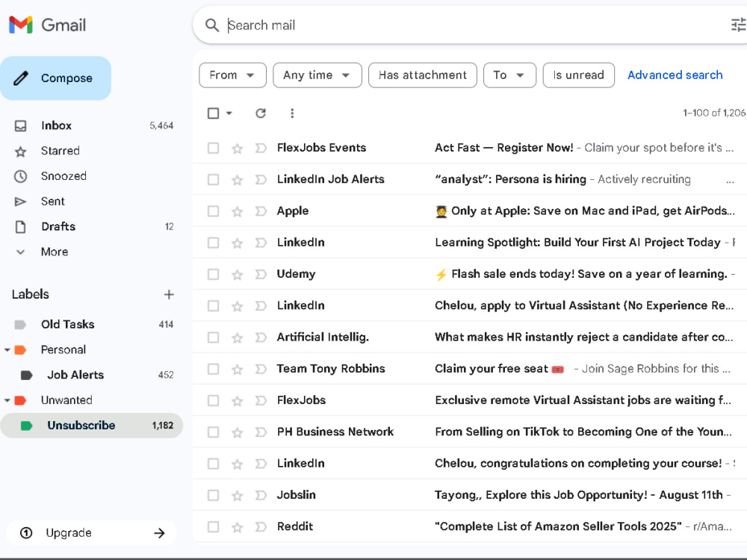747x560 pixels.
Task: Check the Reddit email checkbox
Action: [x=214, y=526]
